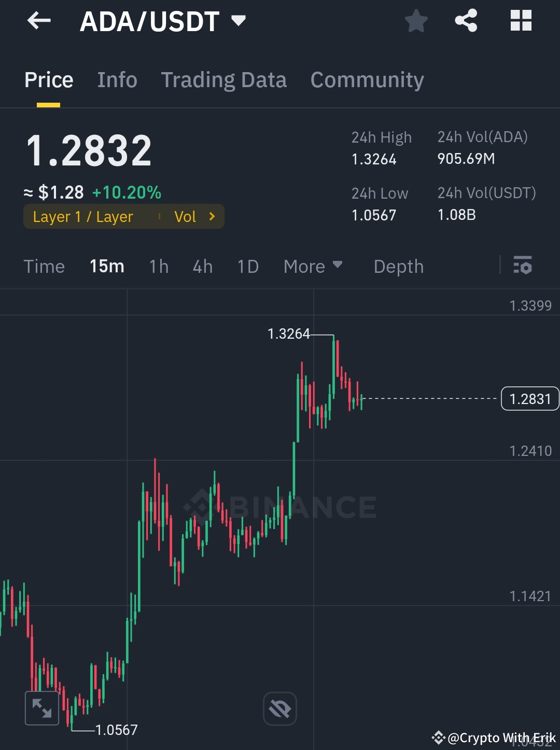
Task: Toggle the Depth view
Action: 398,266
